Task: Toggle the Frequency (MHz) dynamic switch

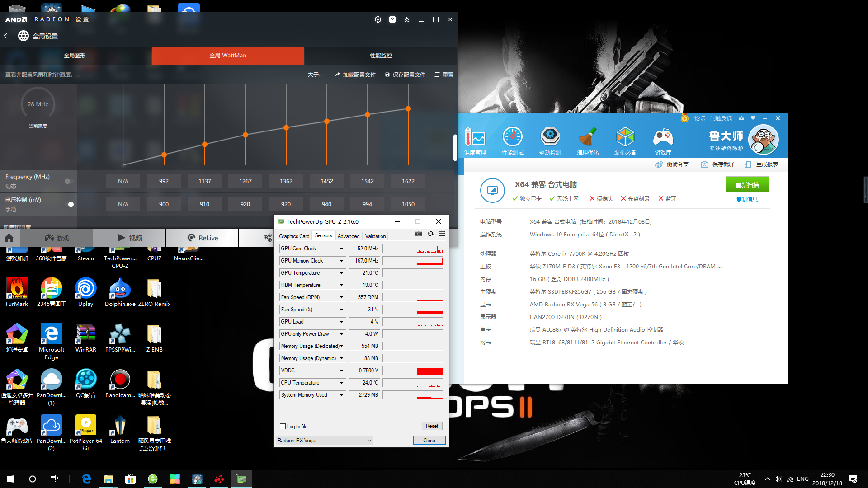Action: (69, 181)
